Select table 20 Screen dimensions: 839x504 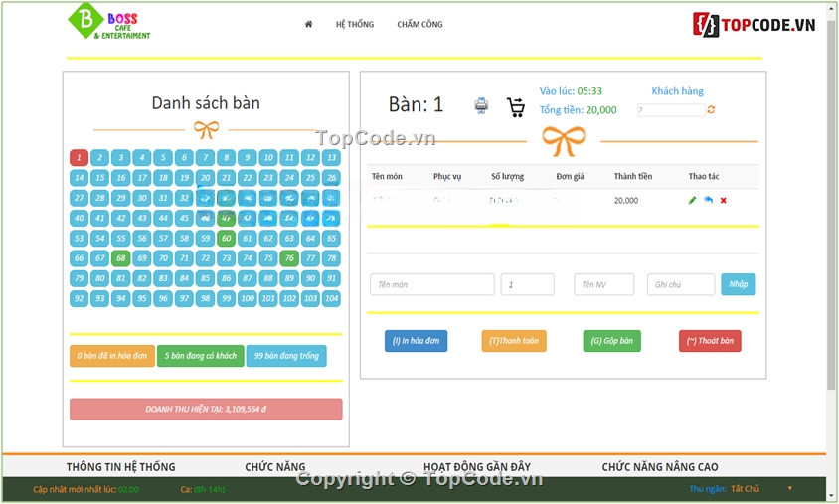click(205, 178)
